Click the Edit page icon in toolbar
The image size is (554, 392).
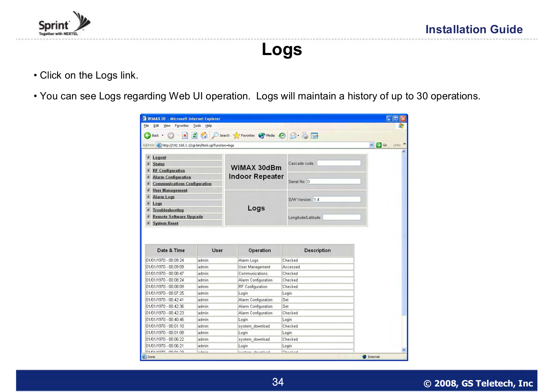coord(314,136)
